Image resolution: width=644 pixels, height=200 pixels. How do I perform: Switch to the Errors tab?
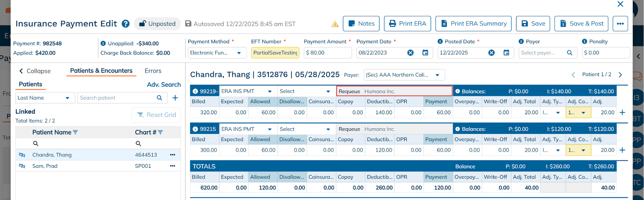pos(153,71)
